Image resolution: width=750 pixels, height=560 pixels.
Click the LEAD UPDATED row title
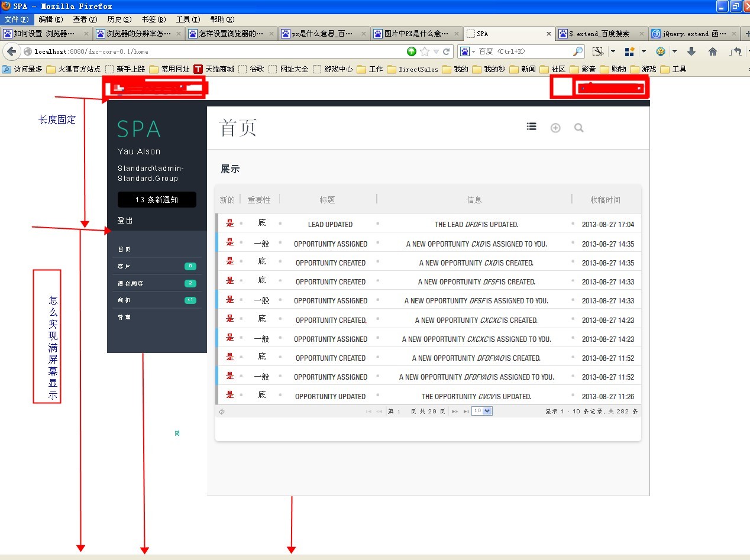330,225
